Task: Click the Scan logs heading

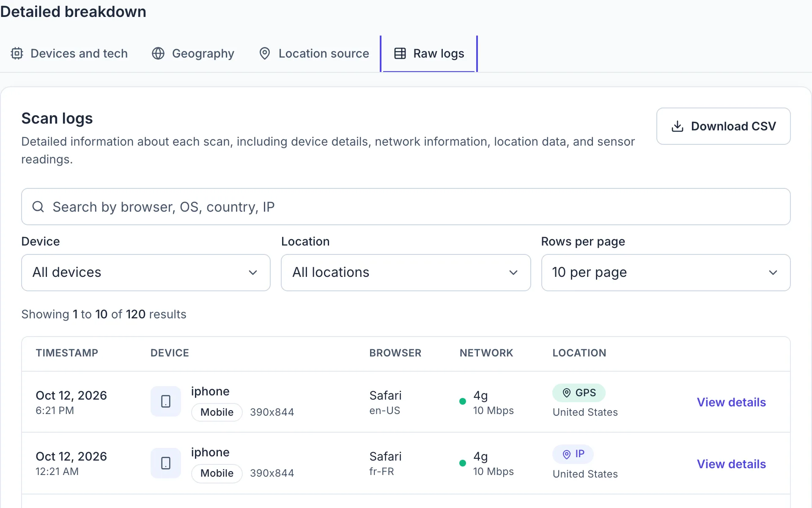Action: 57,119
